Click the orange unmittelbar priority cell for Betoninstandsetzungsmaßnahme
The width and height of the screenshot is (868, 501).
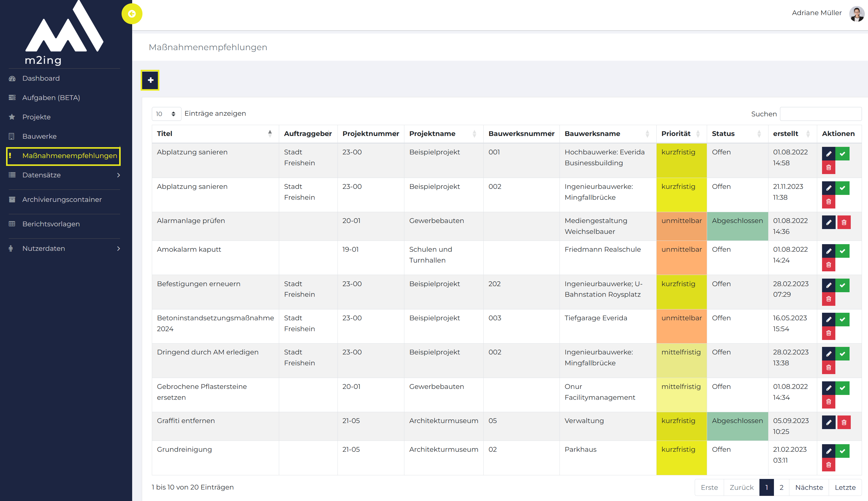tap(681, 326)
